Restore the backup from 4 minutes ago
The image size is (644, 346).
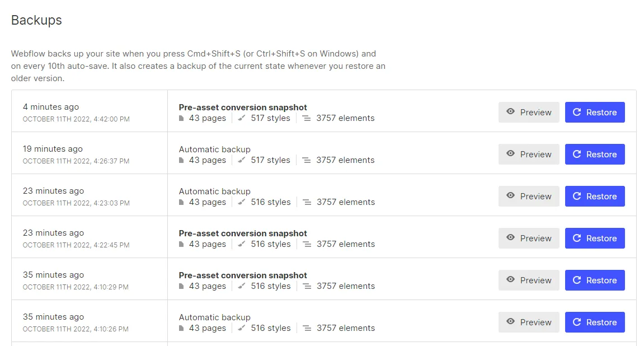coord(595,112)
